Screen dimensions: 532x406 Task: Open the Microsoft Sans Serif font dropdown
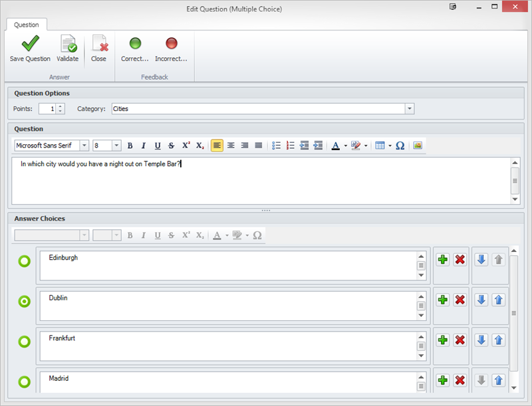[84, 146]
